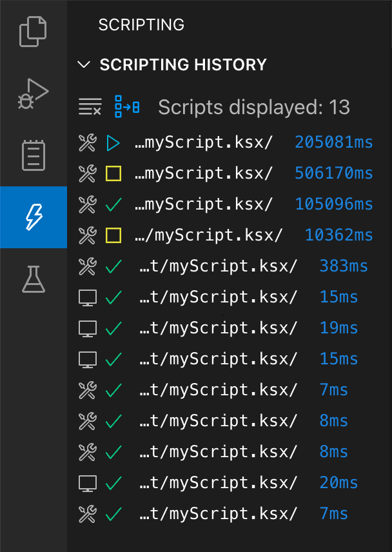This screenshot has height=552, width=392.
Task: Click yellow square of 10362ms script
Action: pos(113,235)
